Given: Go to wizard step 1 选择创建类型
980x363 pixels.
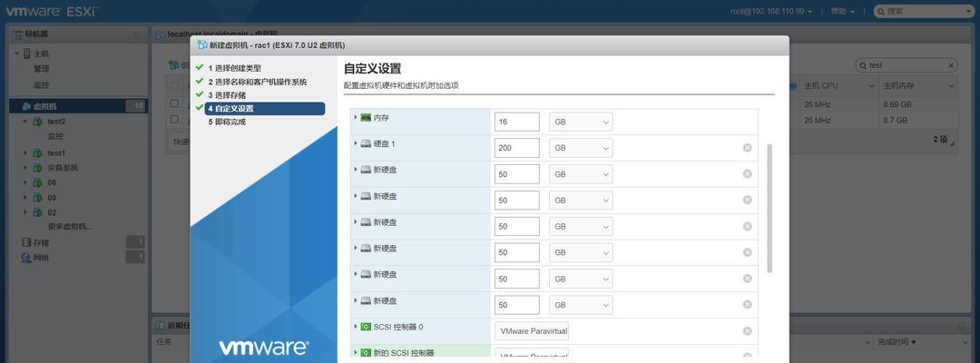Looking at the screenshot, I should [x=235, y=68].
